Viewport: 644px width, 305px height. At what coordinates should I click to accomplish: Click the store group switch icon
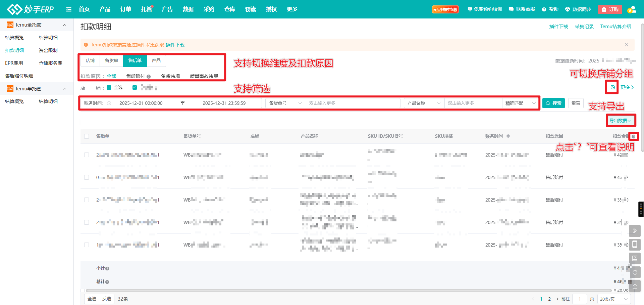tap(612, 87)
